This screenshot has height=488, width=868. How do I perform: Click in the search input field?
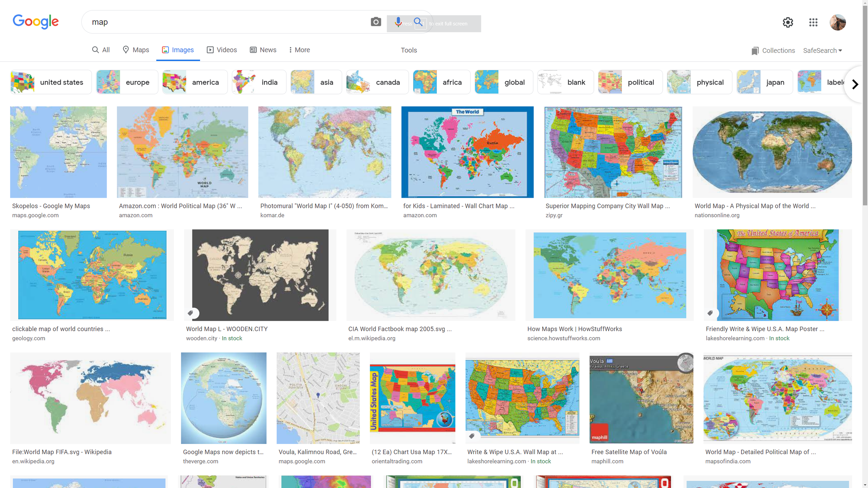pyautogui.click(x=224, y=22)
